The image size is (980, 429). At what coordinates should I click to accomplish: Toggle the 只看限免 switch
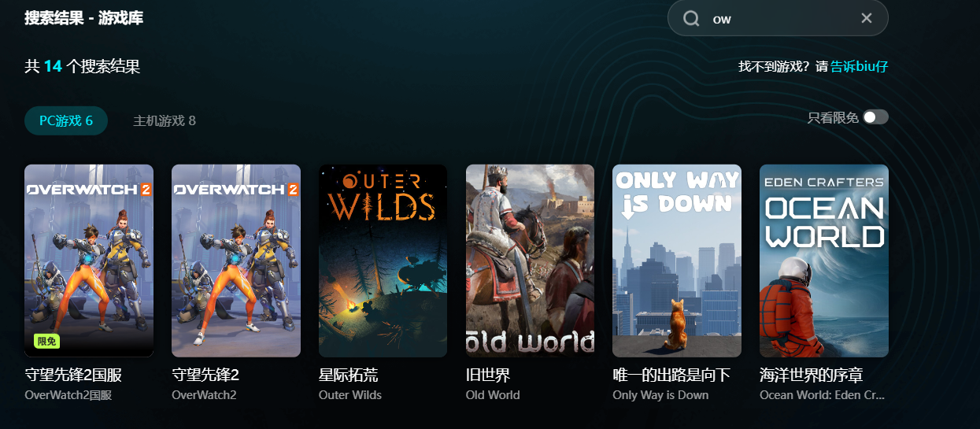coord(875,117)
